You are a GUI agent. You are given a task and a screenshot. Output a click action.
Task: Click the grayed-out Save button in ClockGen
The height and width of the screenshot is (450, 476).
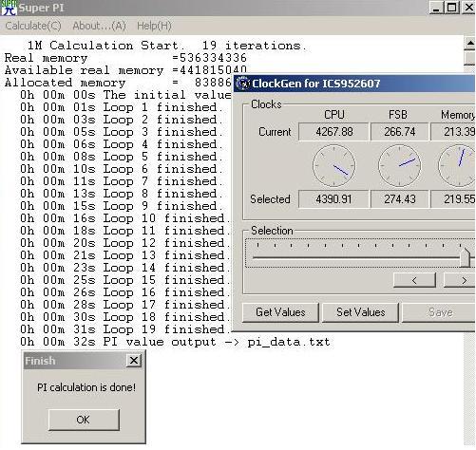click(x=440, y=312)
